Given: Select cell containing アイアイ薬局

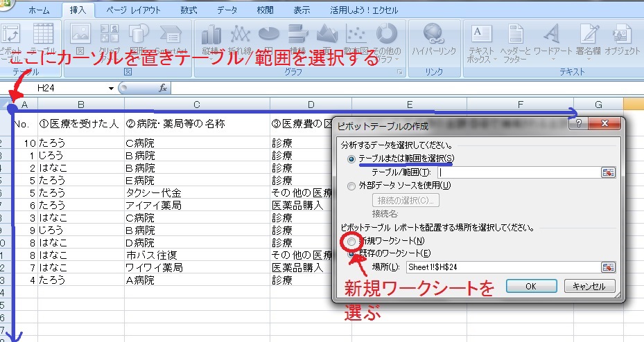Looking at the screenshot, I should coord(197,205).
